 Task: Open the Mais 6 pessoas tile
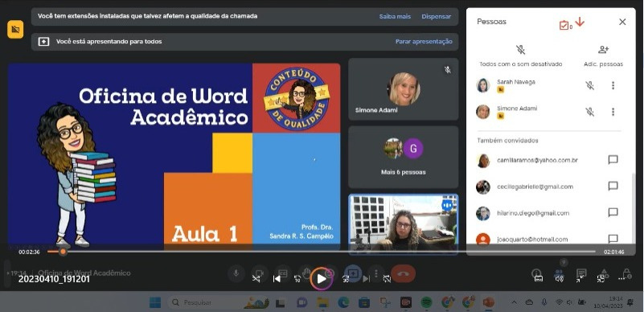pyautogui.click(x=404, y=157)
